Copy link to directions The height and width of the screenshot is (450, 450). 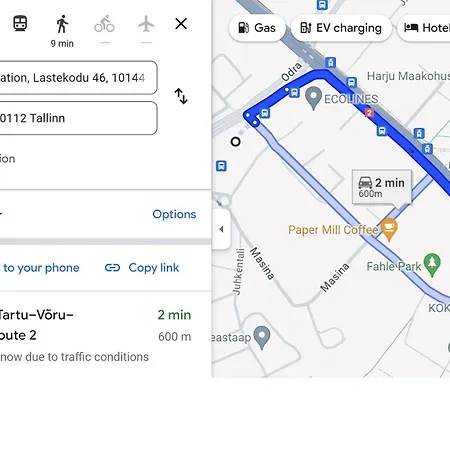point(142,268)
